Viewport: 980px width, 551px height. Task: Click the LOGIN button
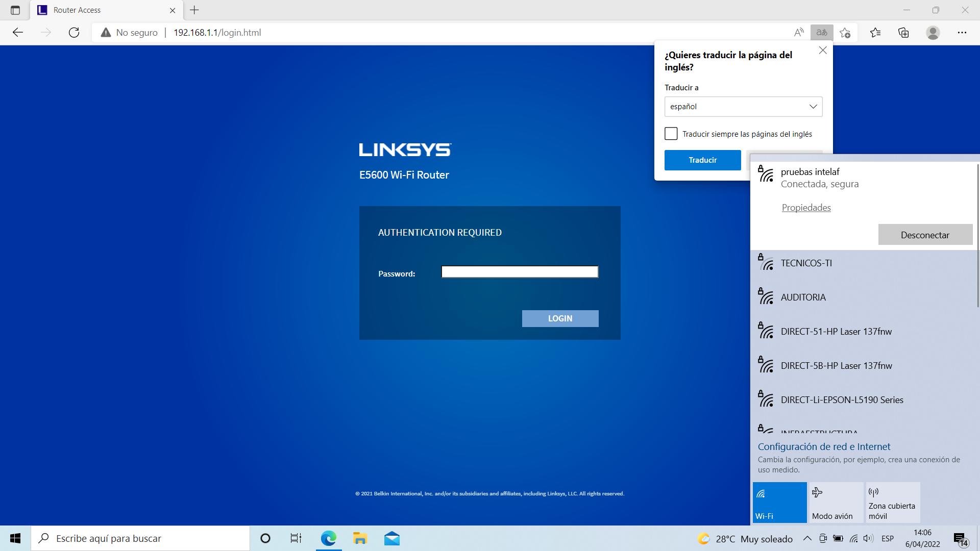click(x=560, y=318)
